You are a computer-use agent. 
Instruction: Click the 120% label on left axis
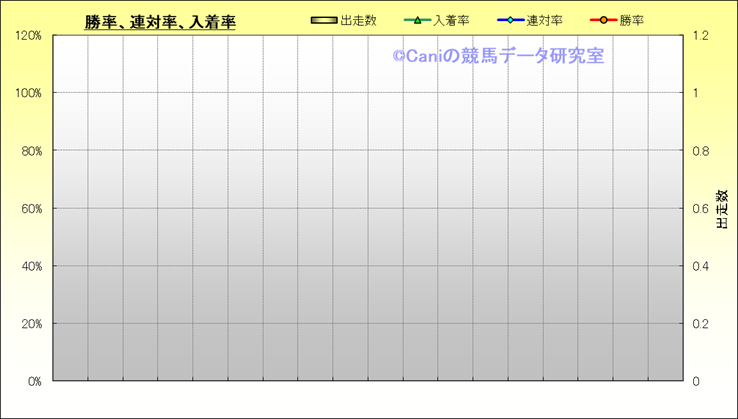28,36
